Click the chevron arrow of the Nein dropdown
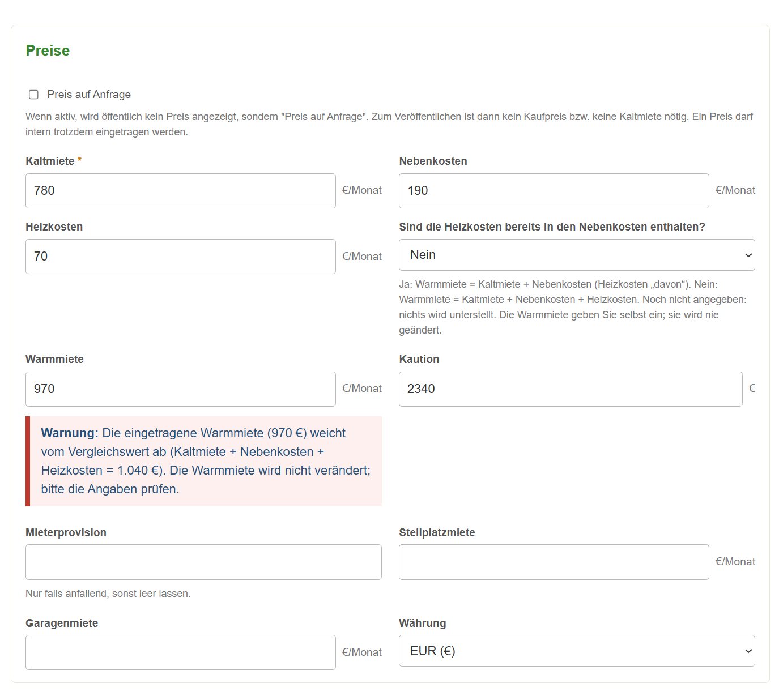Image resolution: width=779 pixels, height=700 pixels. tap(748, 255)
